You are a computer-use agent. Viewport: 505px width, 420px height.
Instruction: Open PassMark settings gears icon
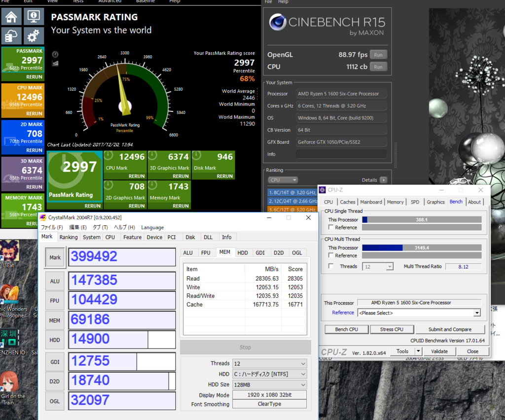coord(34,35)
